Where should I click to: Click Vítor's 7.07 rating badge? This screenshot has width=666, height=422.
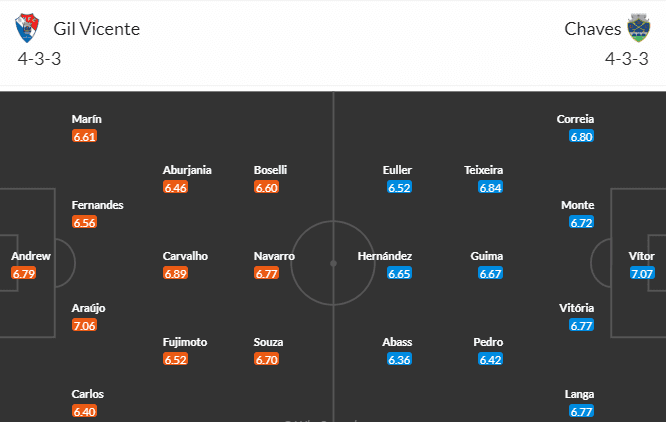641,273
